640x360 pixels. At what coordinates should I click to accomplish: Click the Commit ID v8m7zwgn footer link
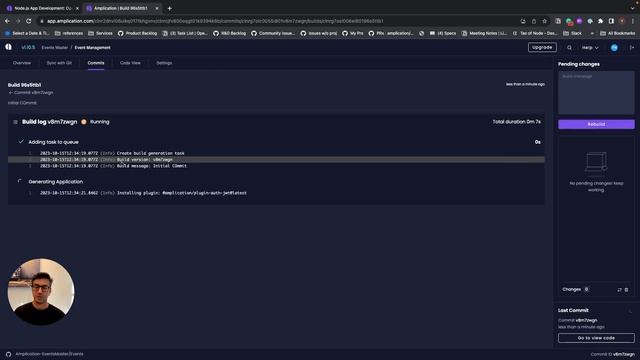pos(613,354)
